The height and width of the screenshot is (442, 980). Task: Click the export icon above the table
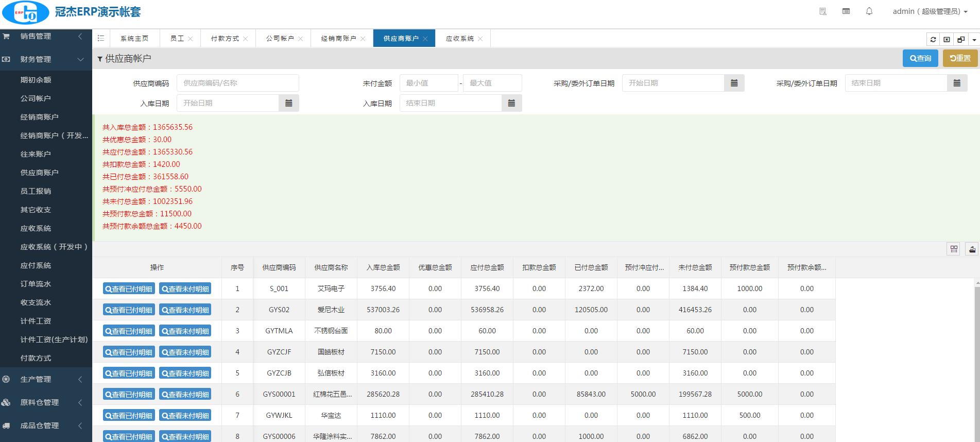972,249
